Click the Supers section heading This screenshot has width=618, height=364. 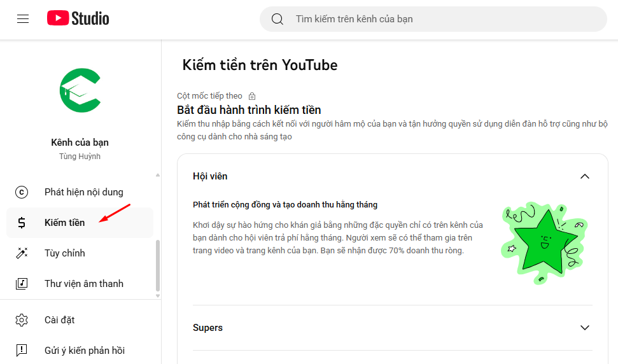(x=207, y=328)
